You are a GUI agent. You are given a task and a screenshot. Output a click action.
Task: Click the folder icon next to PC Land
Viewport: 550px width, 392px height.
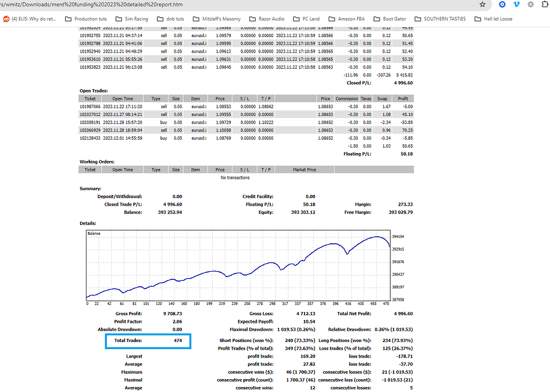tap(297, 18)
